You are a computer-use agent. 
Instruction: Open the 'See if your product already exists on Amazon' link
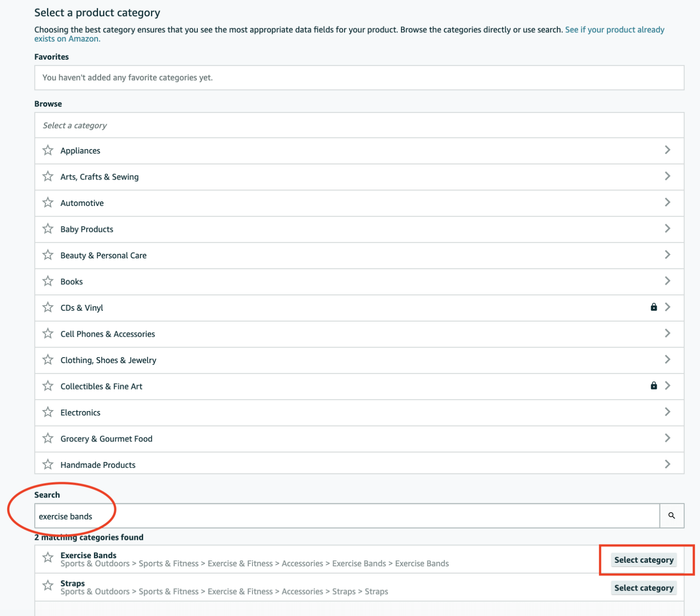click(614, 30)
